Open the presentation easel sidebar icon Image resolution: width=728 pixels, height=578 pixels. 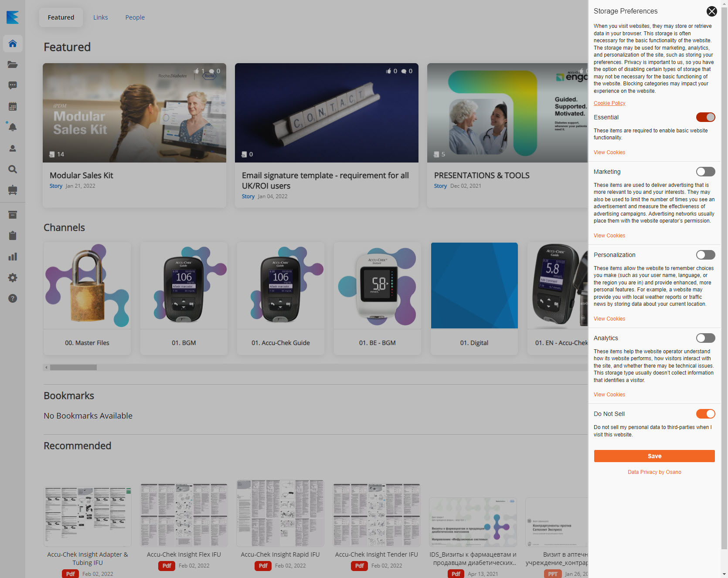13,190
